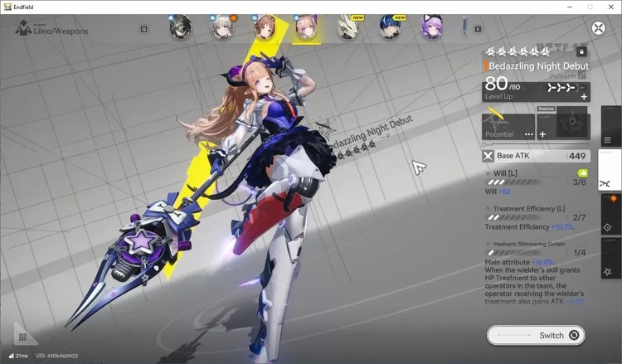Click the E next-operator key icon
Screen dimensions: 622x364
478,29
